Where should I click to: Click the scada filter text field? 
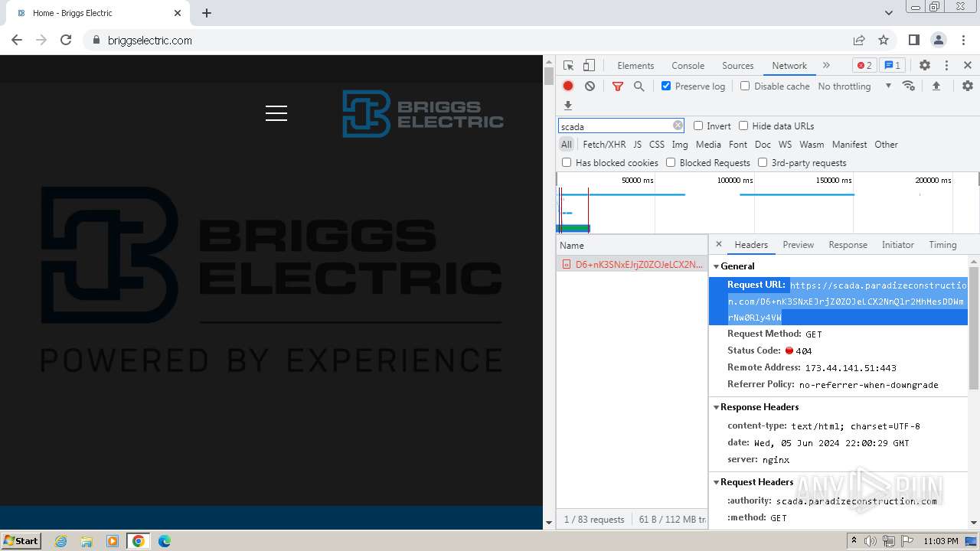click(x=614, y=126)
